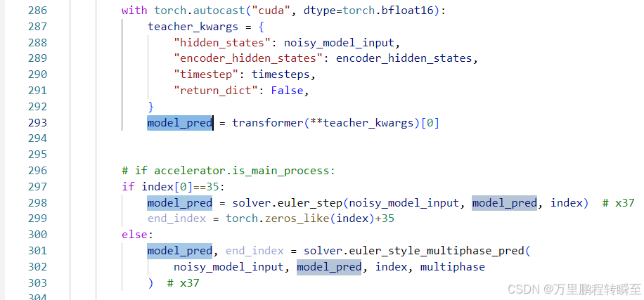Click the first 'model_pred' on line 298

point(180,203)
